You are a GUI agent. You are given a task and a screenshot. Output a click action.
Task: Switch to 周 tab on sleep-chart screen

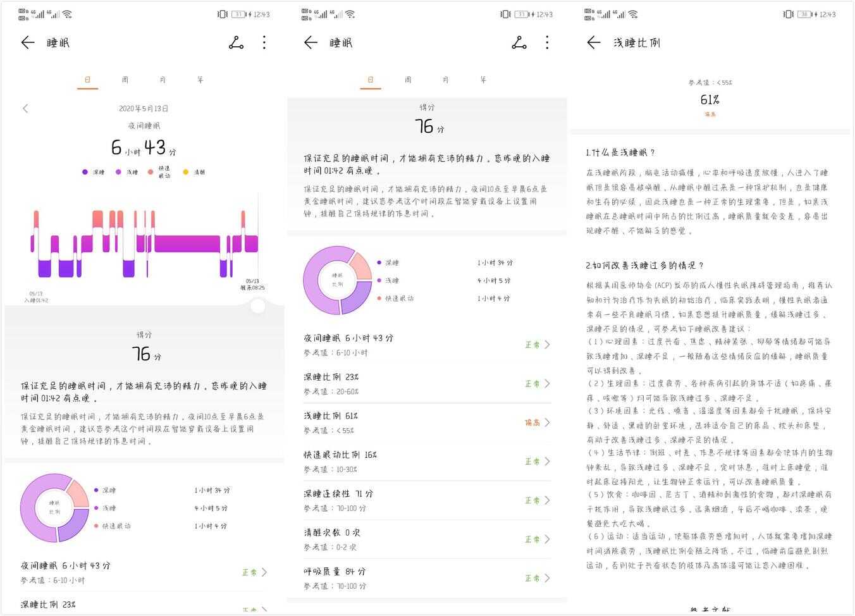(125, 80)
